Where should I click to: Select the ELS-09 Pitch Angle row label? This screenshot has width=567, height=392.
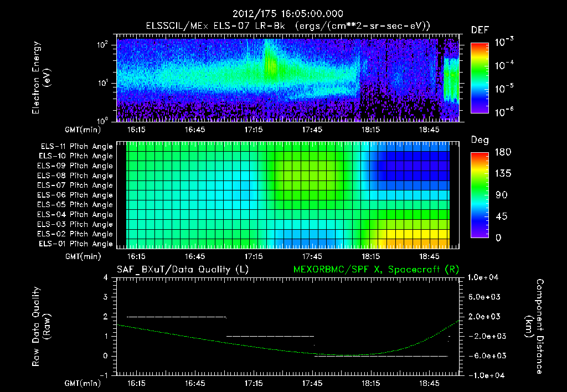pyautogui.click(x=75, y=166)
